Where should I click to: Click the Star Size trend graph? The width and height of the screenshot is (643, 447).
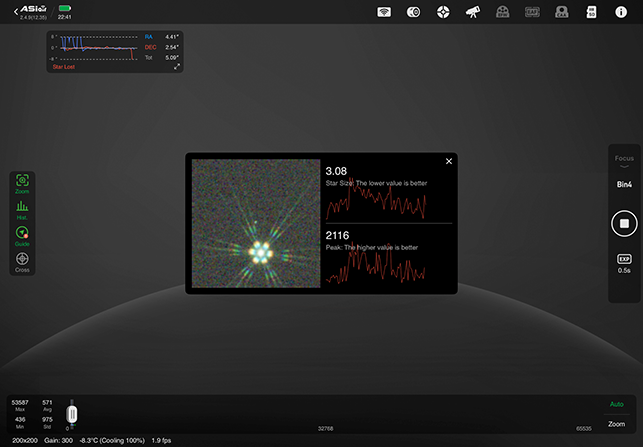376,198
